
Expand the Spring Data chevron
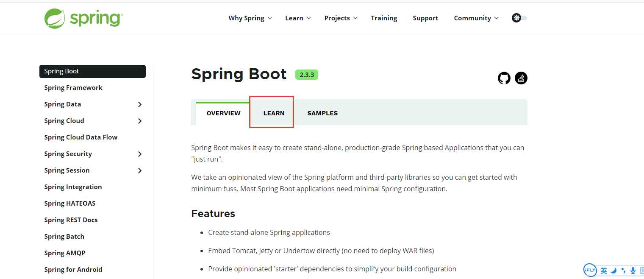(140, 104)
